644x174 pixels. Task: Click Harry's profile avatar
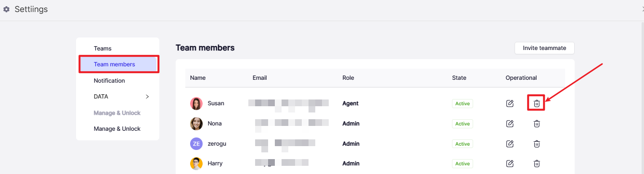196,163
